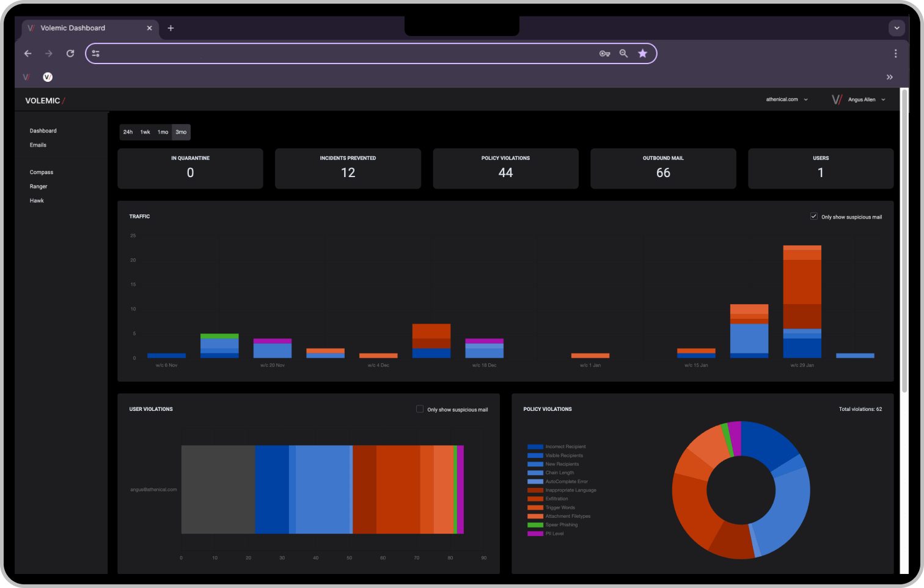Click the Outbound Mail card

[x=663, y=169]
